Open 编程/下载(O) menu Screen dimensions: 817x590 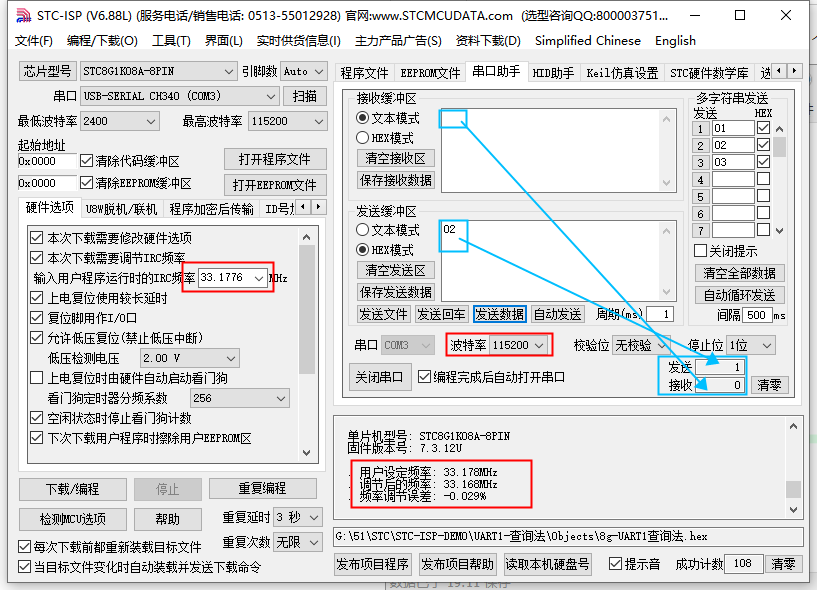pos(102,41)
